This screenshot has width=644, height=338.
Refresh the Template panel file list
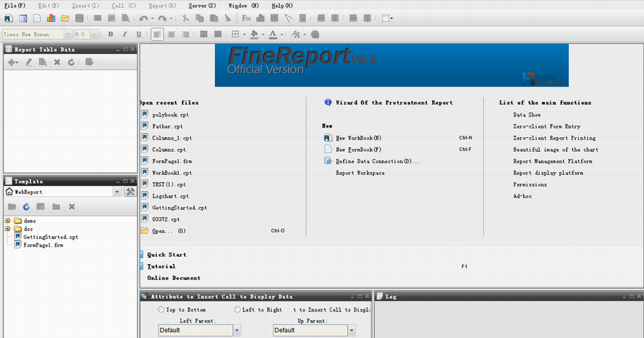(27, 206)
